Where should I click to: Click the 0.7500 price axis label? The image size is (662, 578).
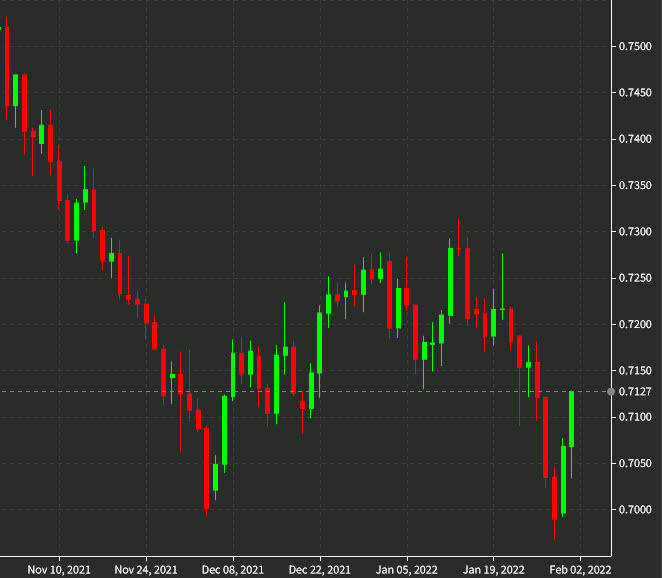point(636,46)
